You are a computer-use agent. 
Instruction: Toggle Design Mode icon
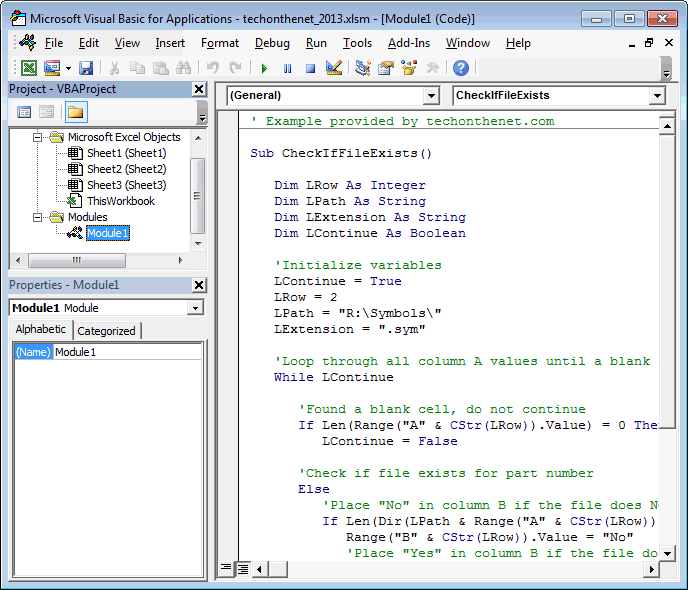[334, 68]
